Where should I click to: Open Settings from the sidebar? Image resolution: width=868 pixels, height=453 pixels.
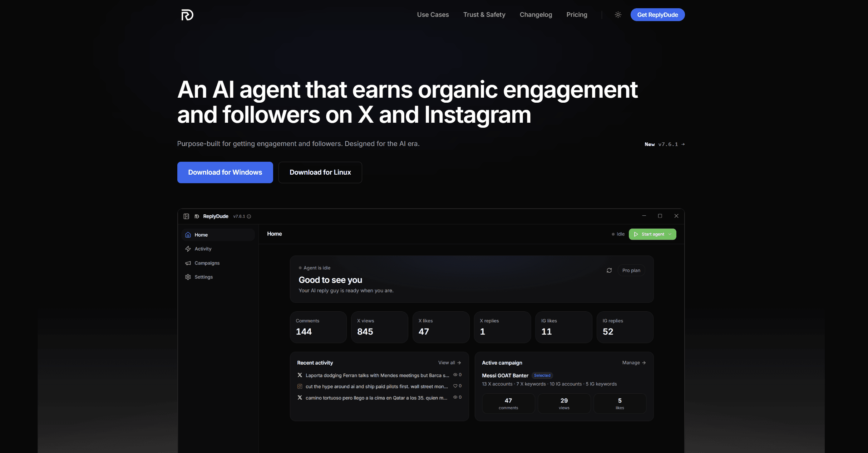[x=218, y=277]
